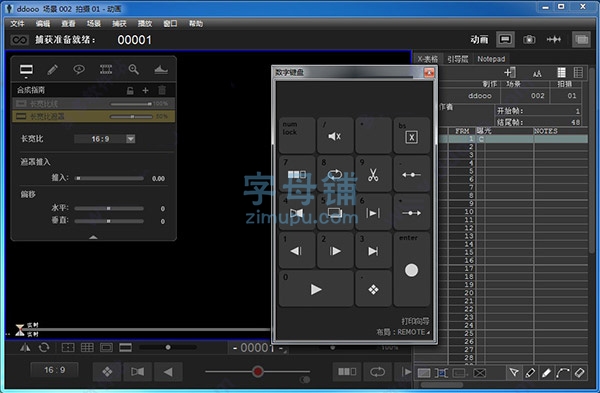Adjust the 垂直 offset slider
This screenshot has width=600, height=393.
point(109,221)
